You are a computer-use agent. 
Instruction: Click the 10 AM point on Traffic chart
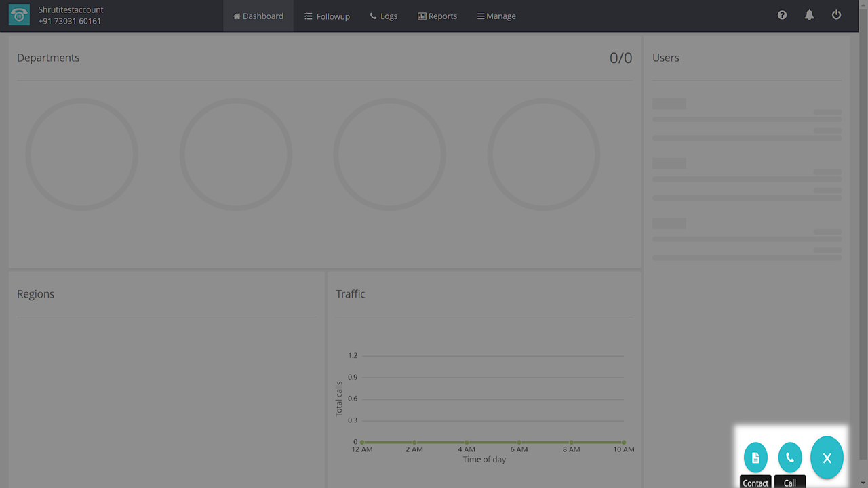[624, 442]
